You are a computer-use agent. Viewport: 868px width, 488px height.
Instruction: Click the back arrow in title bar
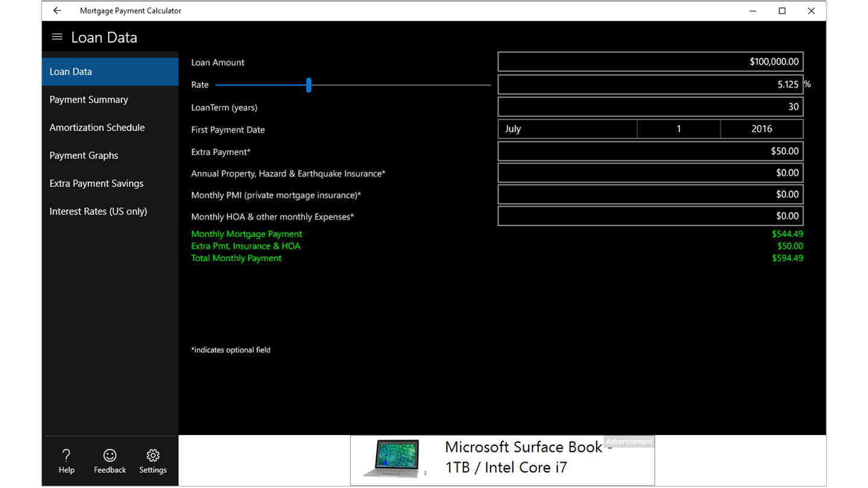pyautogui.click(x=57, y=11)
